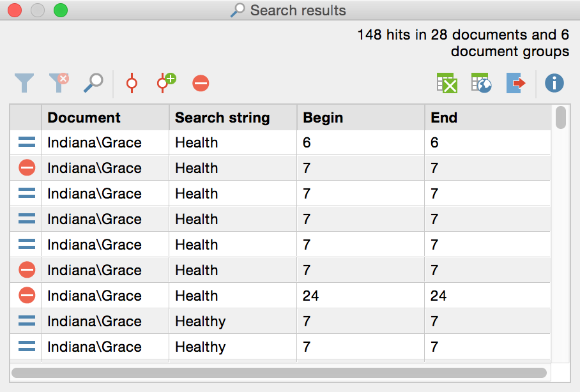Click the 'Search results' window title
This screenshot has height=392, width=580.
click(x=298, y=10)
